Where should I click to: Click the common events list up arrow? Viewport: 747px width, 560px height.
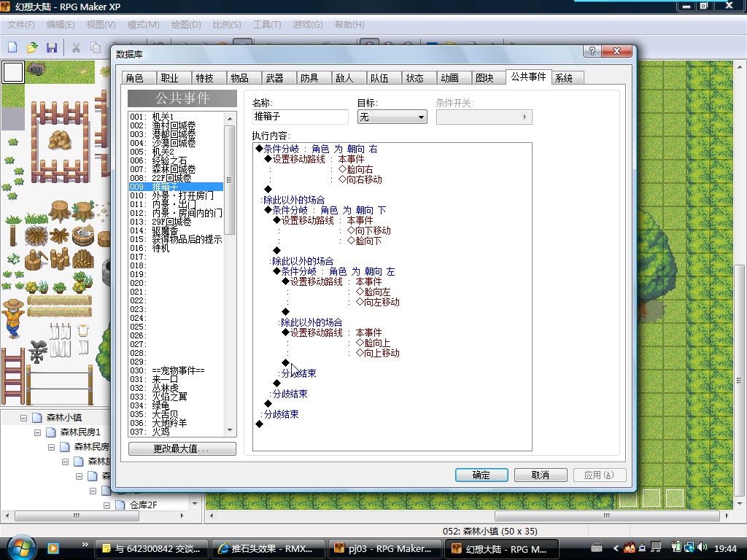(x=230, y=119)
